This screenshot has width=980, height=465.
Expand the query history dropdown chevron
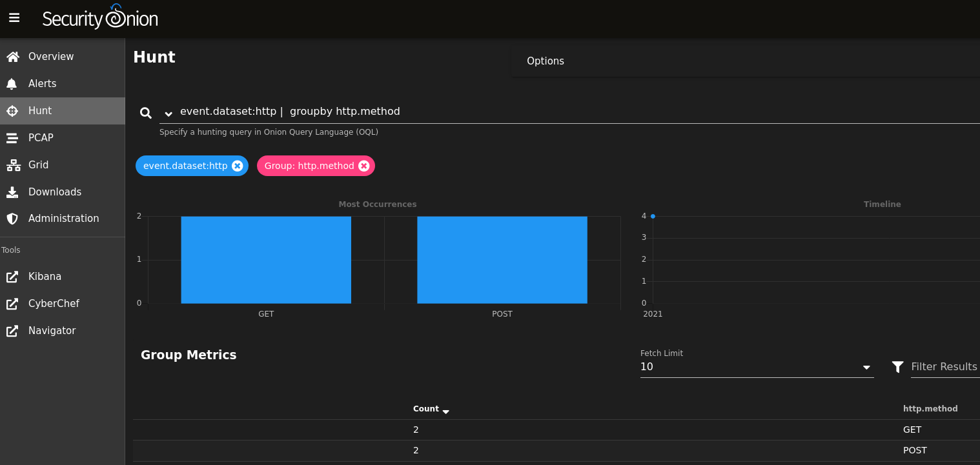coord(168,114)
